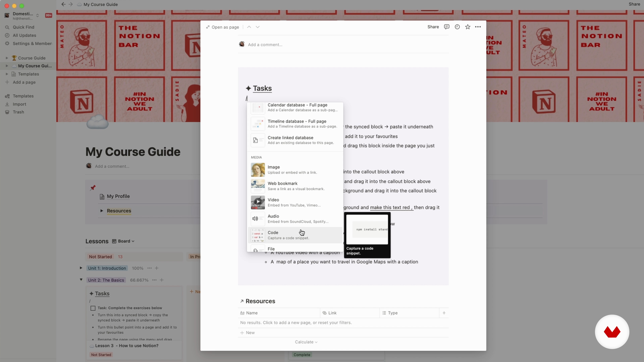Click the 99+ notification badge
This screenshot has width=644, height=362.
[48, 15]
